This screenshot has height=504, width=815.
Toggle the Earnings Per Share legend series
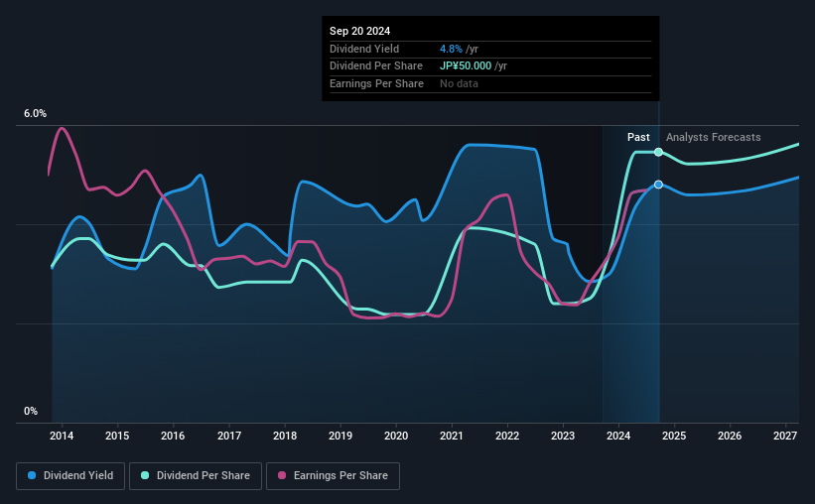(334, 476)
